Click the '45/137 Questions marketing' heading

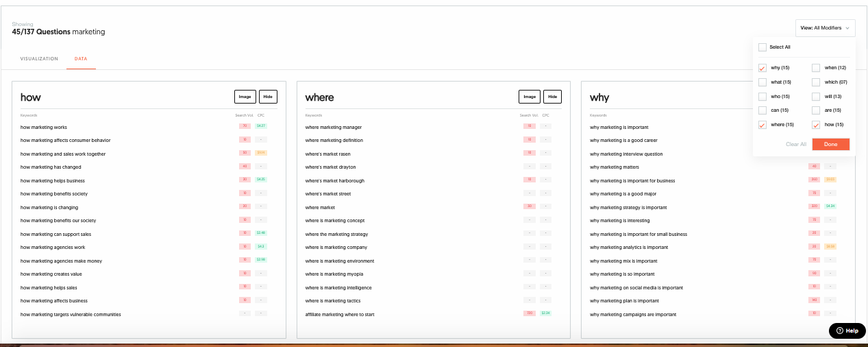(58, 32)
